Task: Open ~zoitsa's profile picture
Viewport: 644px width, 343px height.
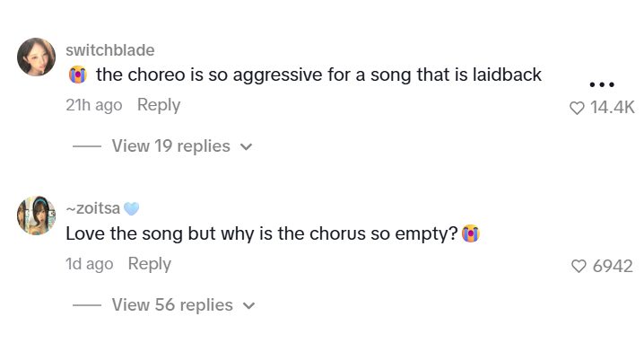Action: tap(36, 215)
